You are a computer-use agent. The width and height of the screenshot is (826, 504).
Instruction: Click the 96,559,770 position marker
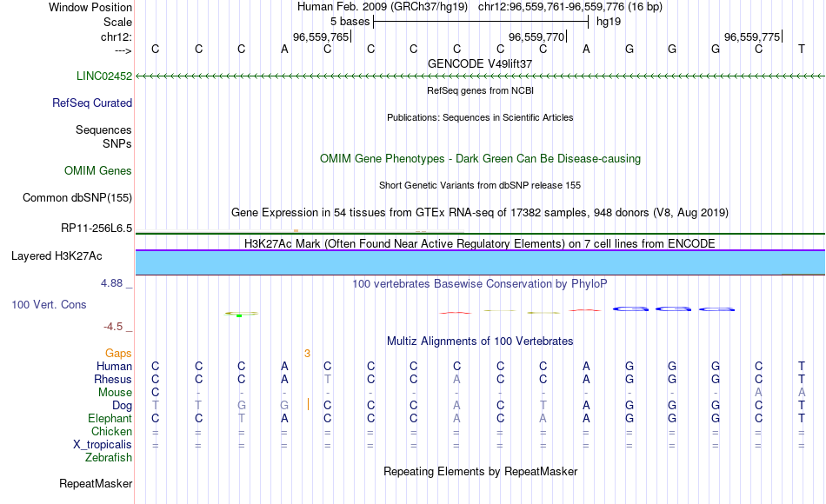(x=537, y=36)
